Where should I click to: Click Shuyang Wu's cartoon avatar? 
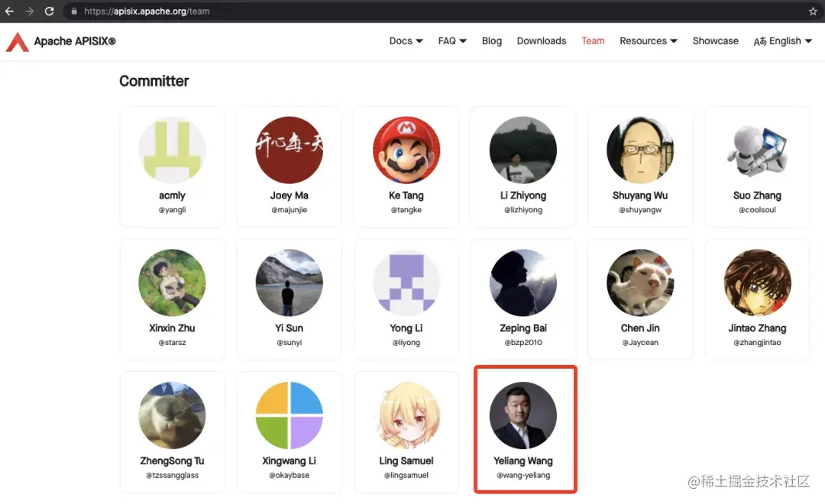640,150
